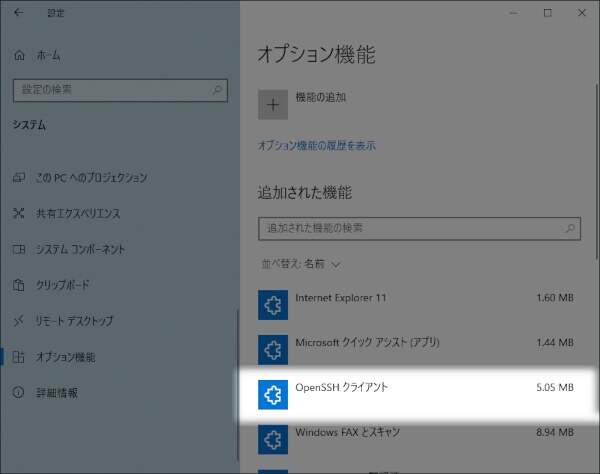The width and height of the screenshot is (600, 474).
Task: Click the right pane vertical scrollbar
Action: 597,172
